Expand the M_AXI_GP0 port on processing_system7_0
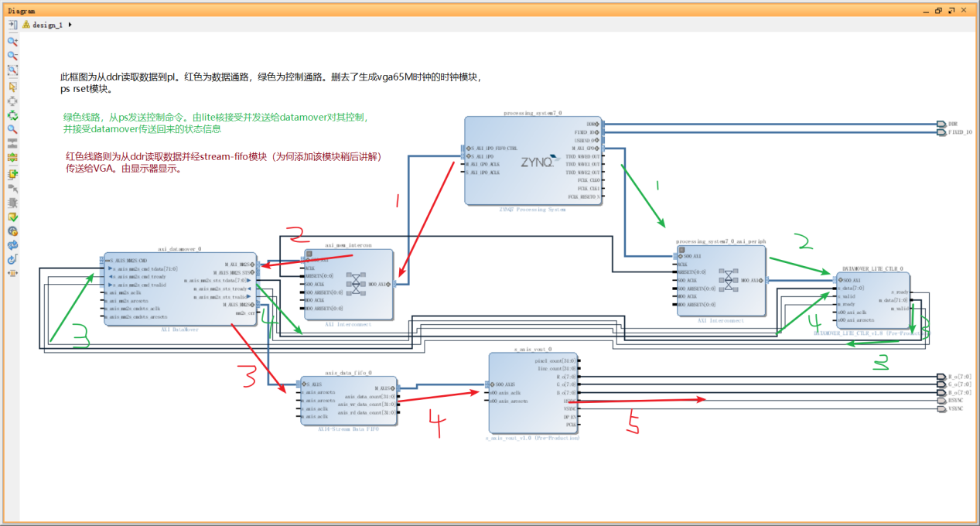980x526 pixels. pos(596,148)
